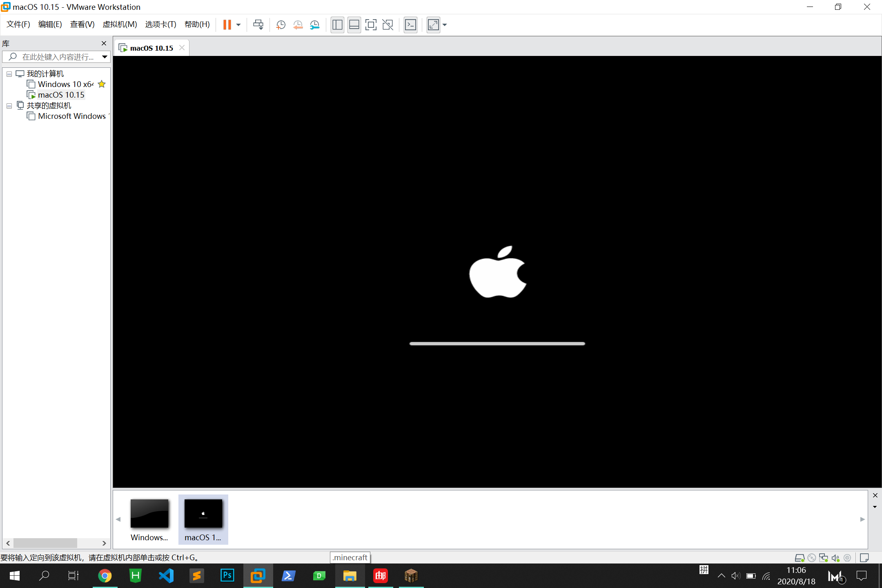This screenshot has width=882, height=588.
Task: Open the 选项卡(T) menu
Action: point(160,24)
